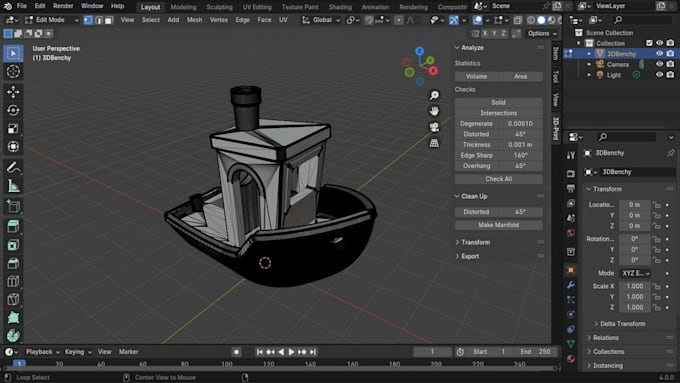680x383 pixels.
Task: Select the Inset Faces tool
Action: click(x=13, y=245)
